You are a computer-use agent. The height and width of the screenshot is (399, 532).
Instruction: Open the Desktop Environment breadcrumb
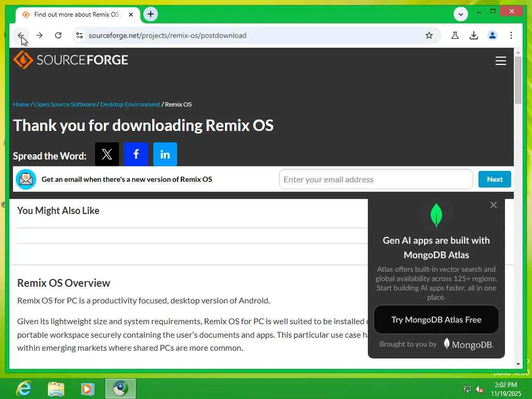click(x=130, y=104)
